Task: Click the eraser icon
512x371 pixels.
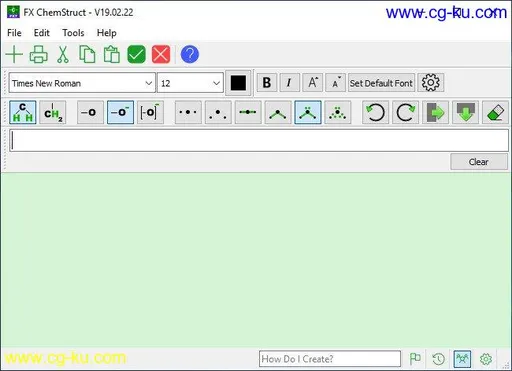Action: pos(495,112)
